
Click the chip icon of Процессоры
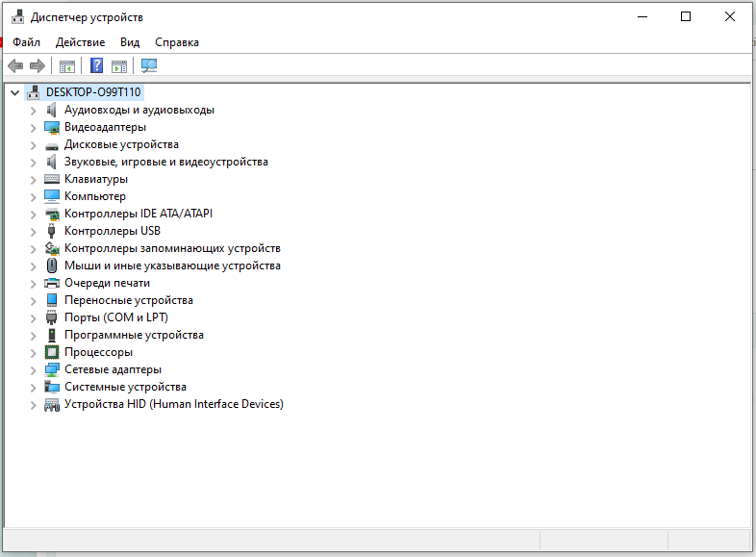pyautogui.click(x=52, y=352)
